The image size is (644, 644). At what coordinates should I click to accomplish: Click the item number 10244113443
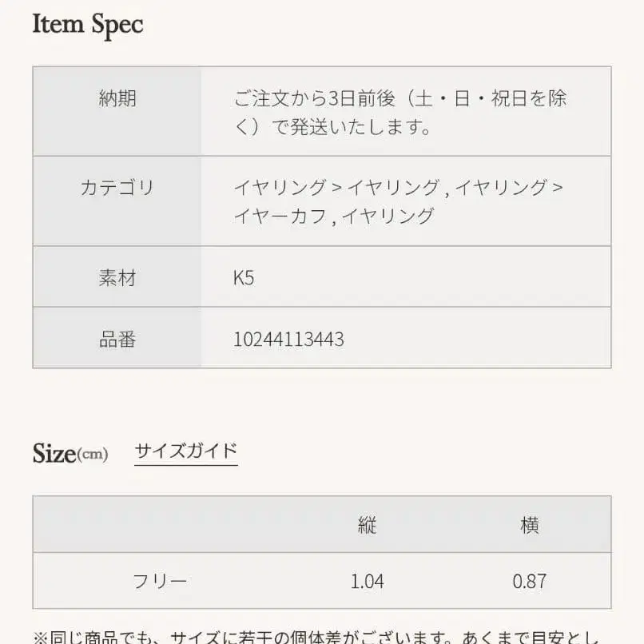point(288,340)
